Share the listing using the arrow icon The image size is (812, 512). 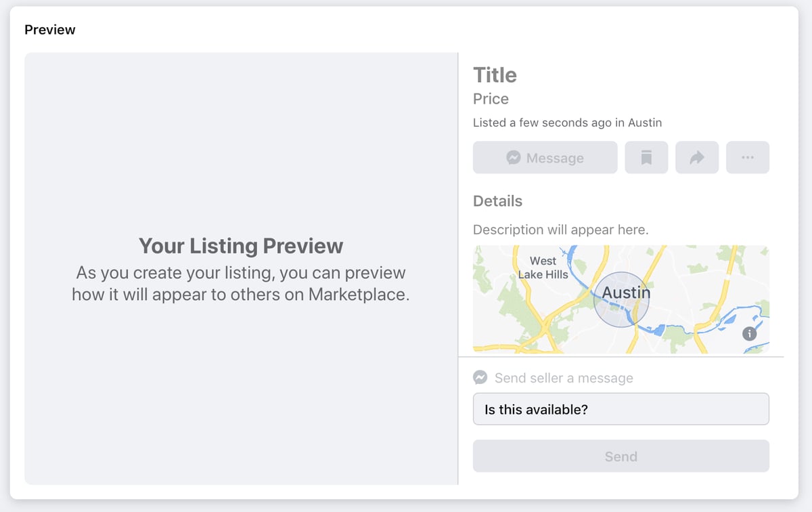point(697,157)
